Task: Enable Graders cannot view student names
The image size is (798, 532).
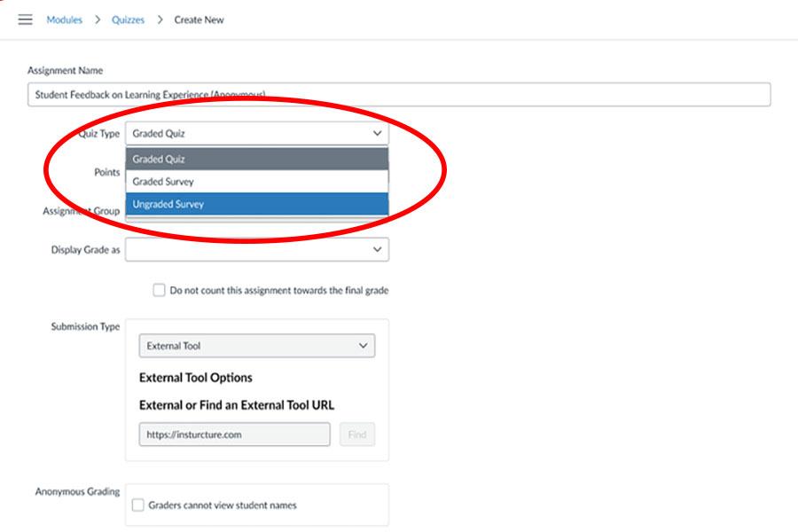Action: tap(137, 505)
